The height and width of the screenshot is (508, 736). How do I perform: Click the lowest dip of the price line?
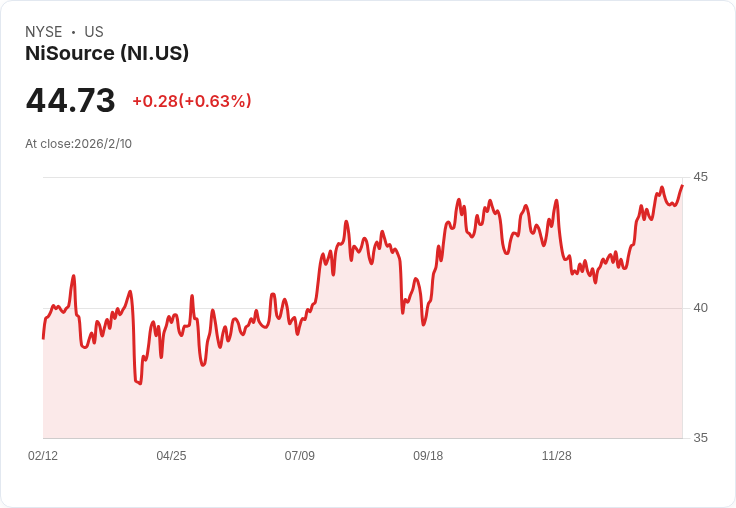point(139,383)
